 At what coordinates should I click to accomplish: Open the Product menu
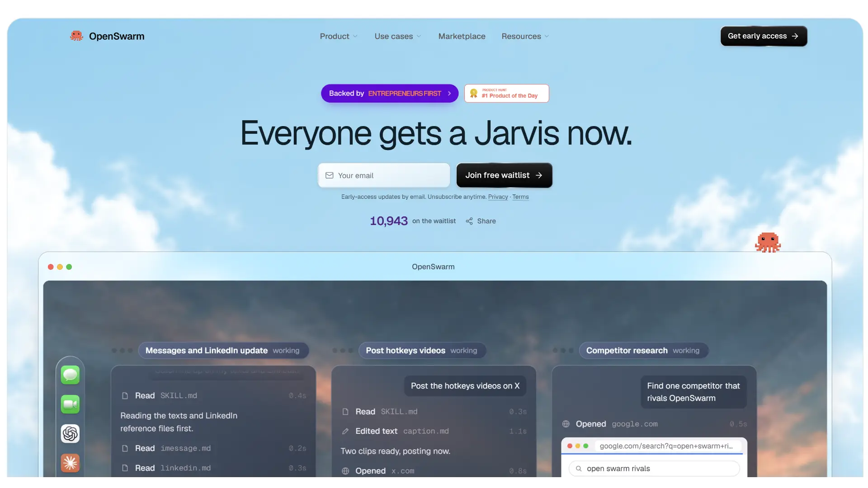[339, 36]
